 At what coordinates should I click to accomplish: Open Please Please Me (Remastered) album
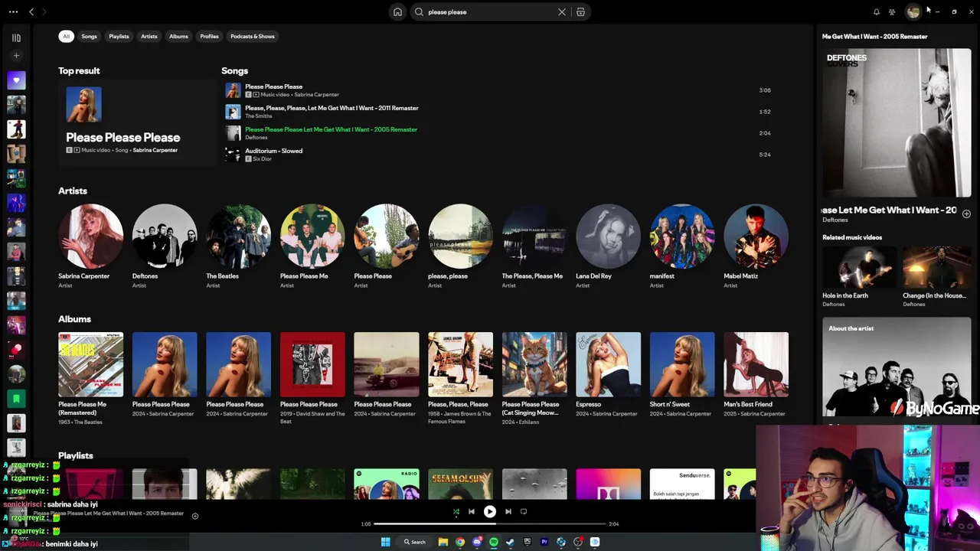pyautogui.click(x=90, y=364)
